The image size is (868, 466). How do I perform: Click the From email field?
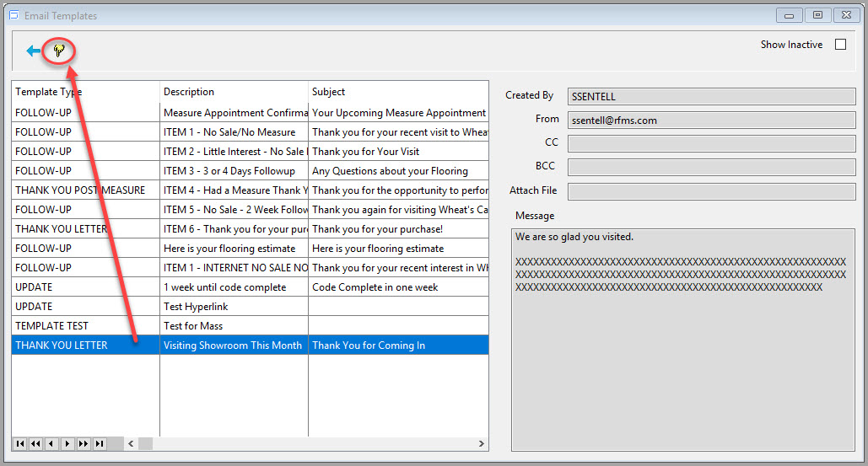(711, 120)
